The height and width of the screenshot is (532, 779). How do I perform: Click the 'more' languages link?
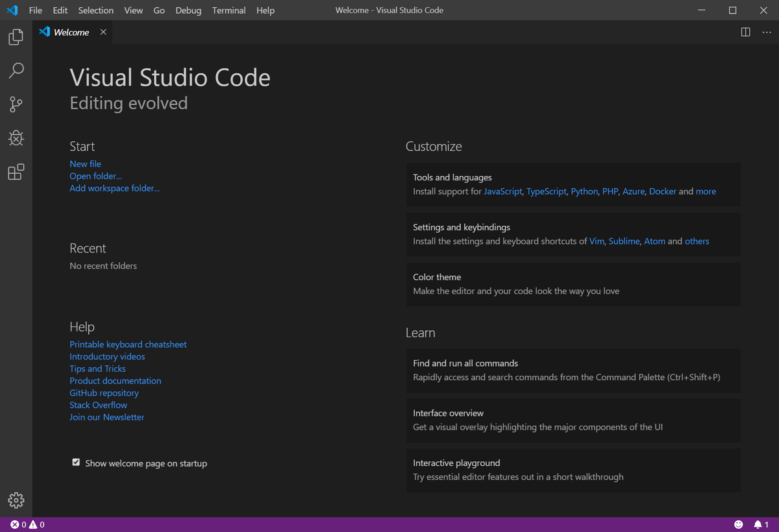[x=706, y=191]
